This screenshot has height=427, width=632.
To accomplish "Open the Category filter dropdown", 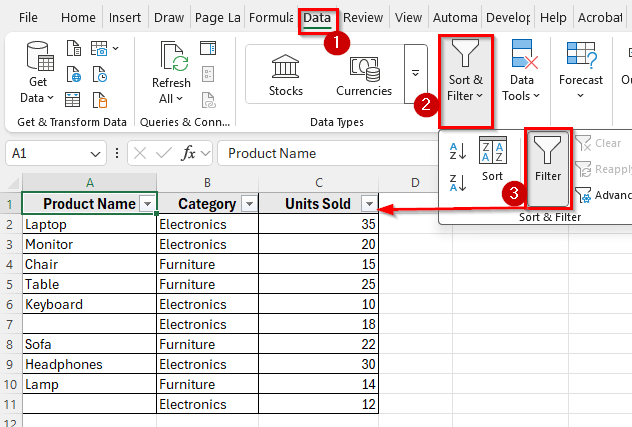I will pos(249,204).
